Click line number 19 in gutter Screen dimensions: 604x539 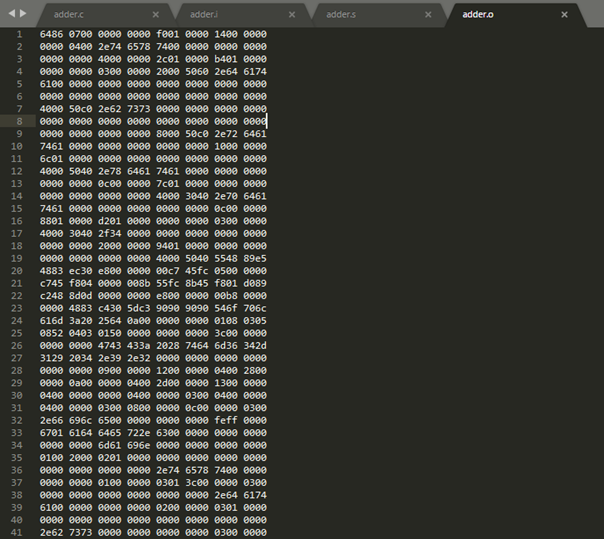(x=17, y=259)
